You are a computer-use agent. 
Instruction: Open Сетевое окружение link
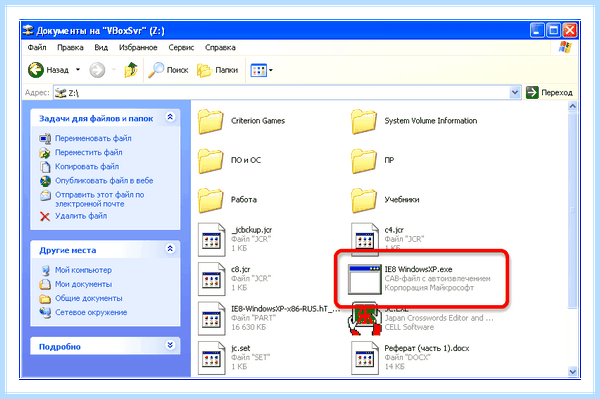pyautogui.click(x=91, y=313)
